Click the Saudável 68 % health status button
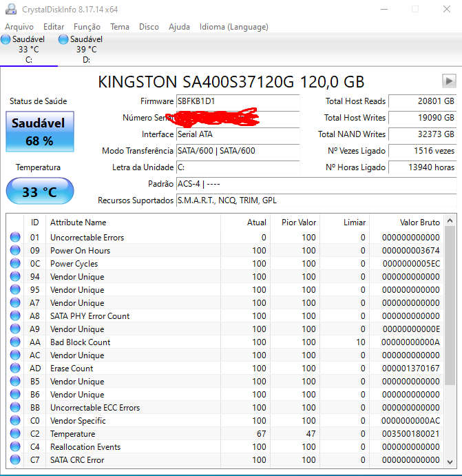 coord(40,132)
